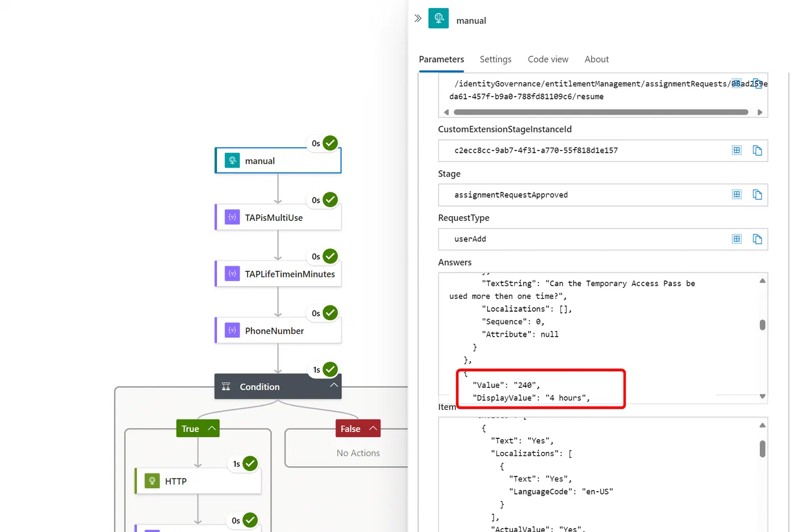
Task: Show raw view for RequestType field
Action: pos(737,239)
